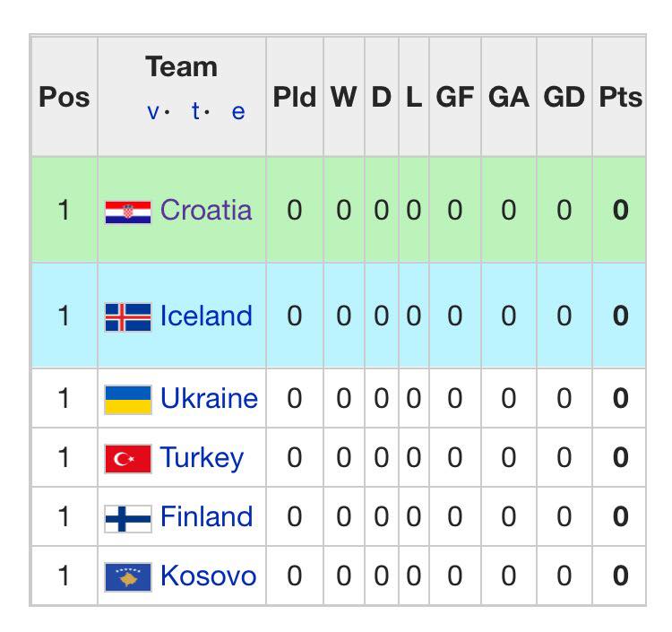Click the Croatia flag icon
Image resolution: width=672 pixels, height=632 pixels.
(128, 212)
